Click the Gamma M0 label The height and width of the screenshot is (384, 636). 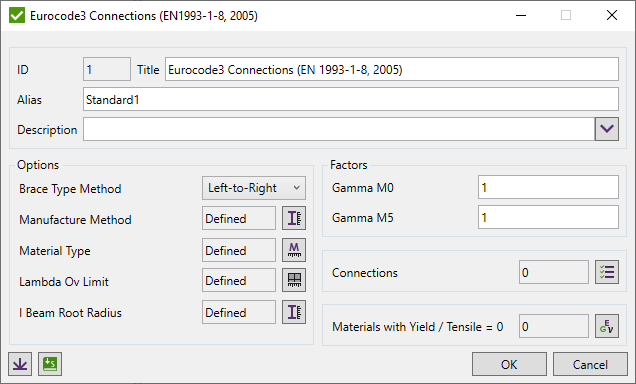point(363,187)
